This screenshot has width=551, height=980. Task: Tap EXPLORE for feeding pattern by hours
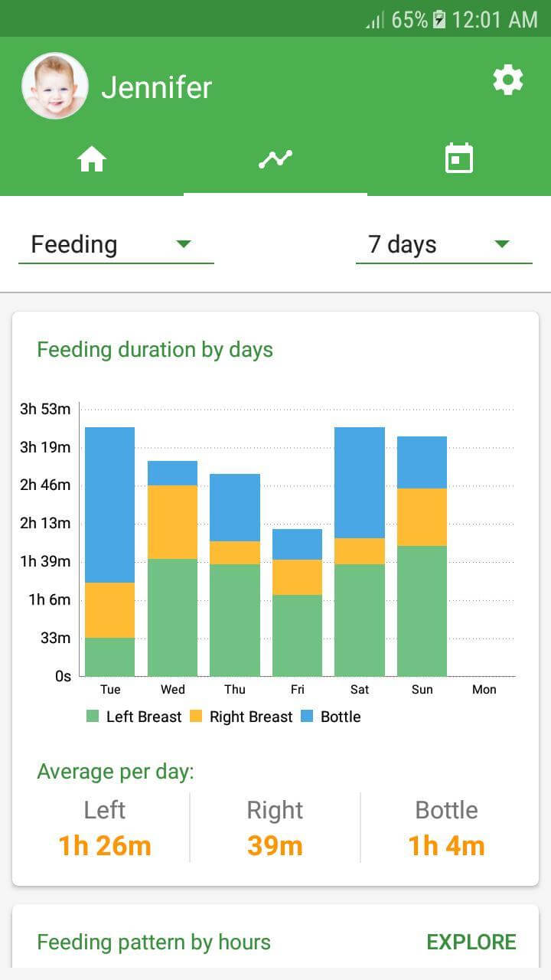coord(471,942)
